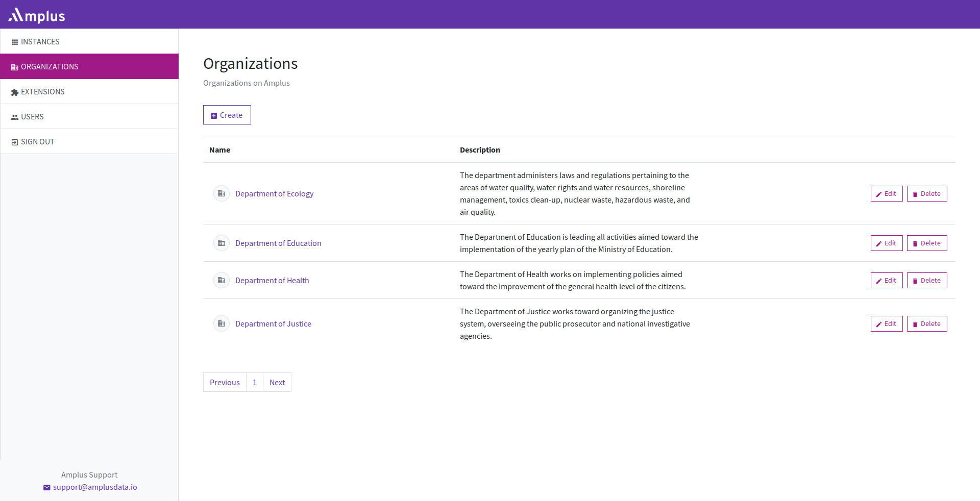Delete the Department of Education organization

pos(927,243)
